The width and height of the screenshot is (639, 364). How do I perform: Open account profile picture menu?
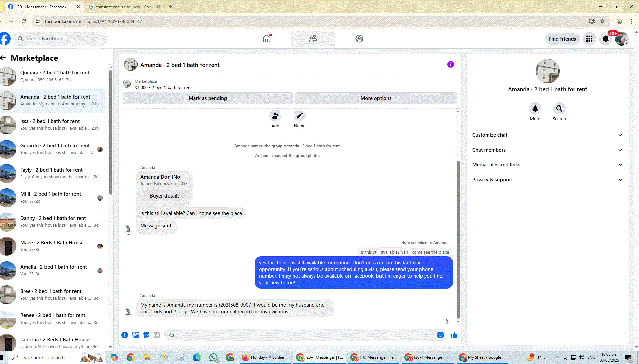(x=622, y=39)
